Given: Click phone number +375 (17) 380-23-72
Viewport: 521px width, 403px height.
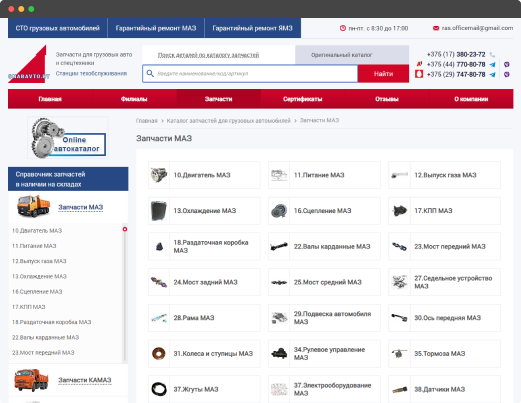Looking at the screenshot, I should click(456, 54).
